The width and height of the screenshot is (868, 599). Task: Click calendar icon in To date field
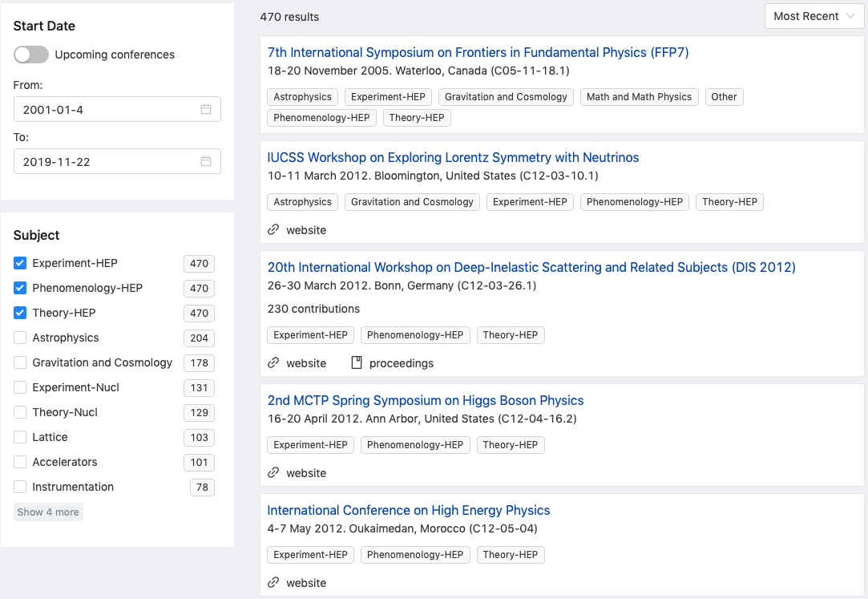point(206,161)
